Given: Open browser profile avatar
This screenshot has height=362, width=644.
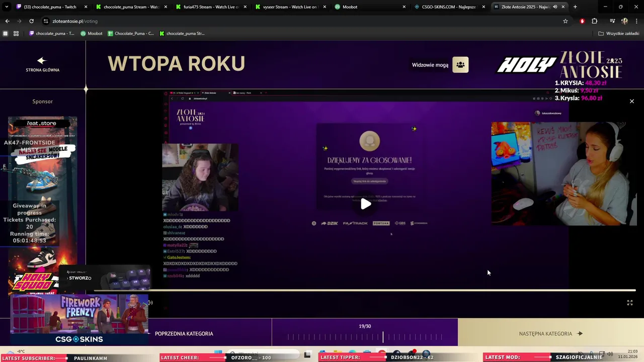Looking at the screenshot, I should [x=624, y=21].
